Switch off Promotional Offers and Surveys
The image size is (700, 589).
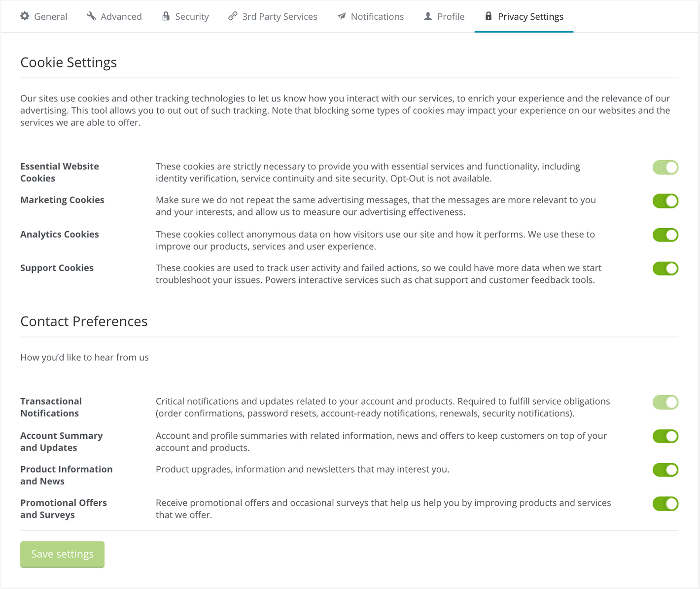[x=665, y=504]
